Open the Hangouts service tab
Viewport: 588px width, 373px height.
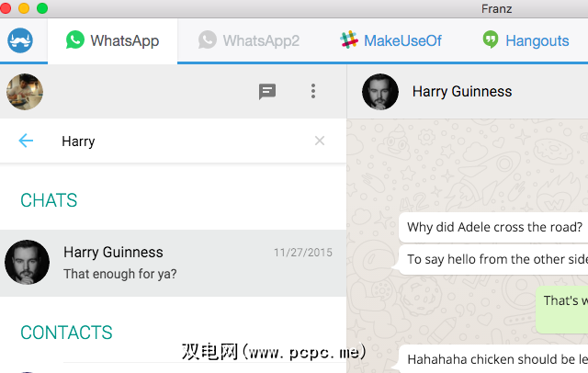click(x=526, y=40)
